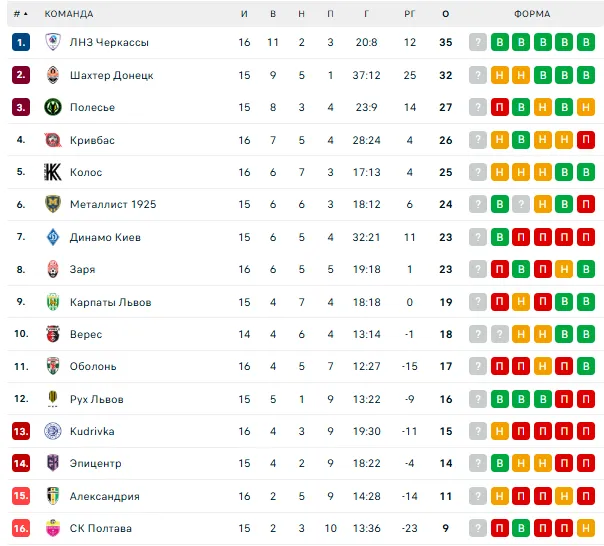Click the rank 16 red position badge
Screen dimensions: 604x546
[x=21, y=528]
